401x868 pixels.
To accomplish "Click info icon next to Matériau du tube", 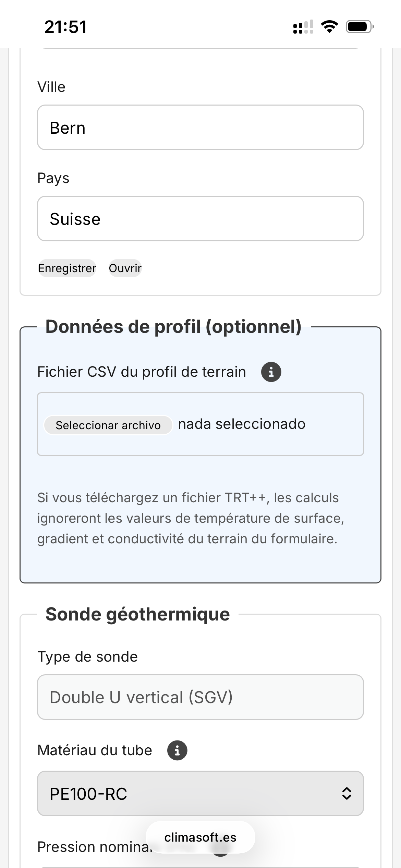I will coord(177,750).
